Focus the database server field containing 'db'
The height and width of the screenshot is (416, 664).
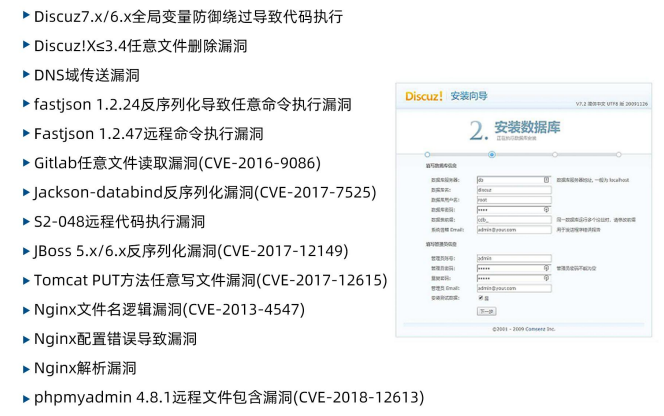coord(514,180)
